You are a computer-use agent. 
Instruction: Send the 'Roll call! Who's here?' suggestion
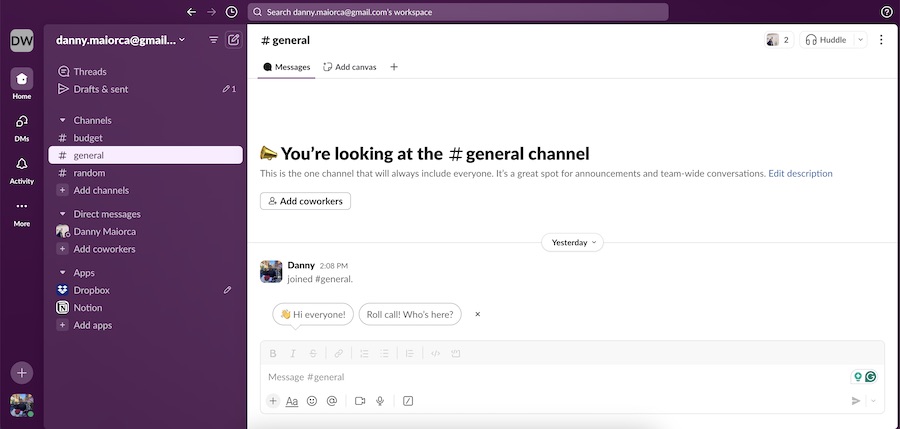coord(410,314)
